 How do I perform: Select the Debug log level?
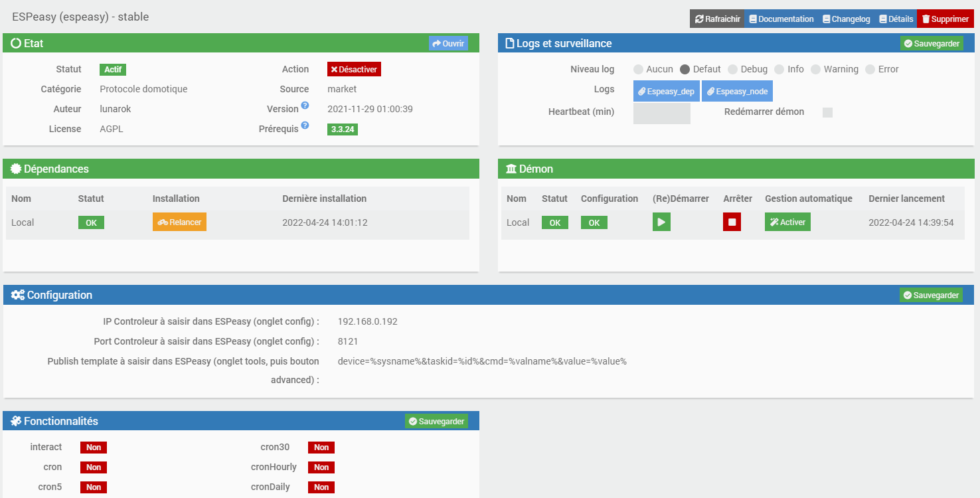[x=732, y=69]
